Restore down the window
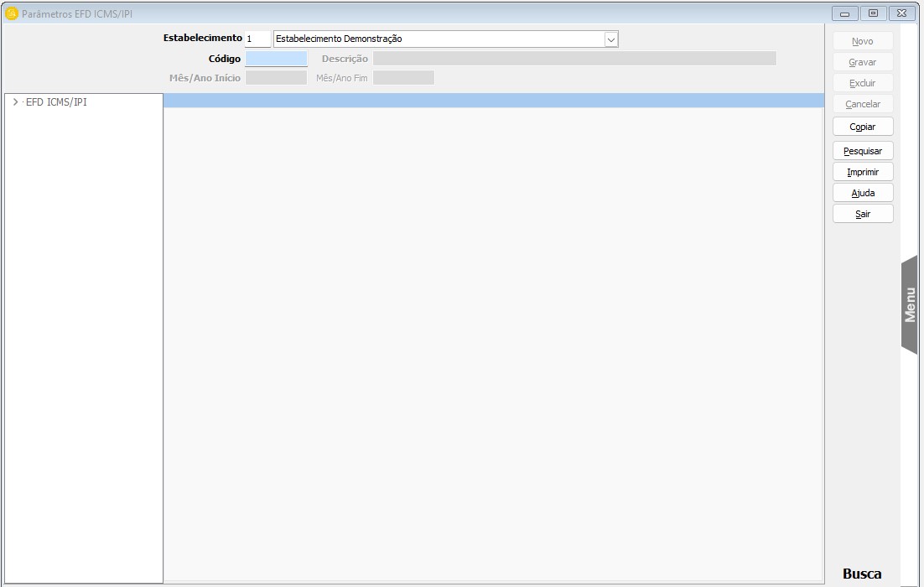This screenshot has width=924, height=587. (873, 13)
